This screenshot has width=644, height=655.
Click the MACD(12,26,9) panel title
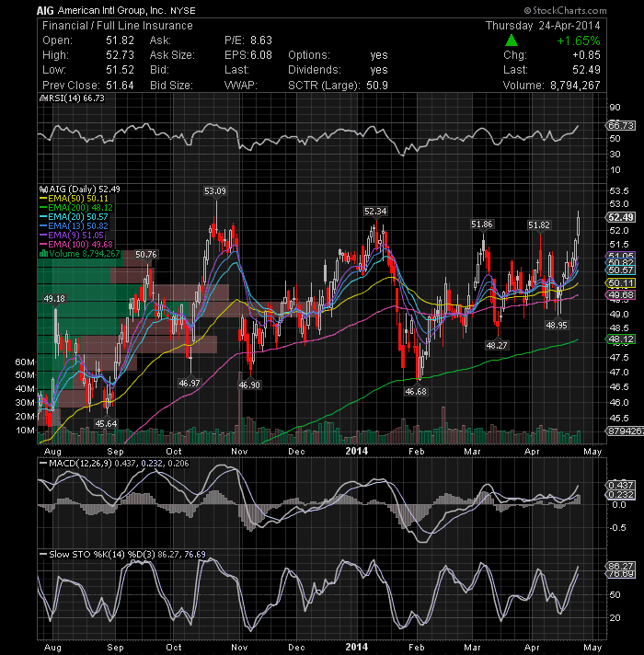click(81, 464)
